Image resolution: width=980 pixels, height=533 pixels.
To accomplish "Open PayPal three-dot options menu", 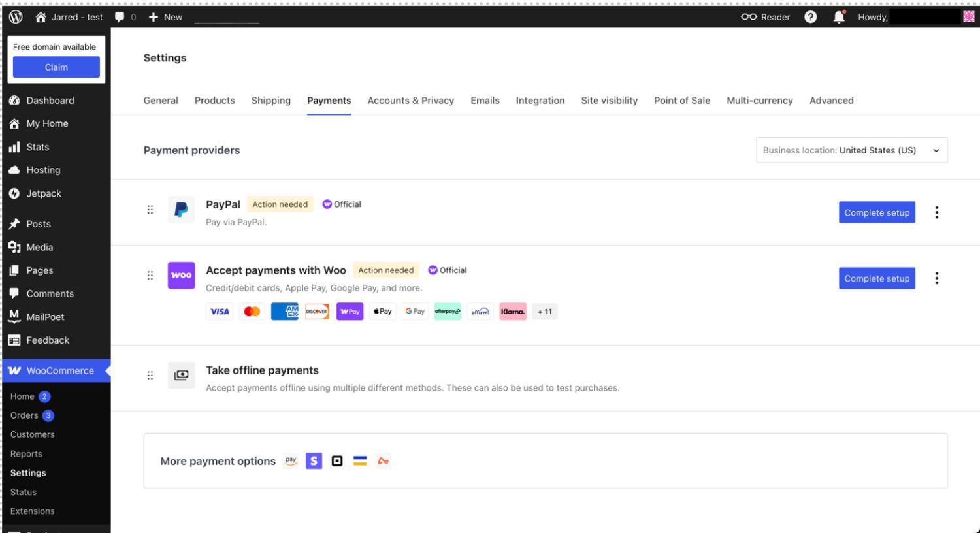I will point(936,212).
